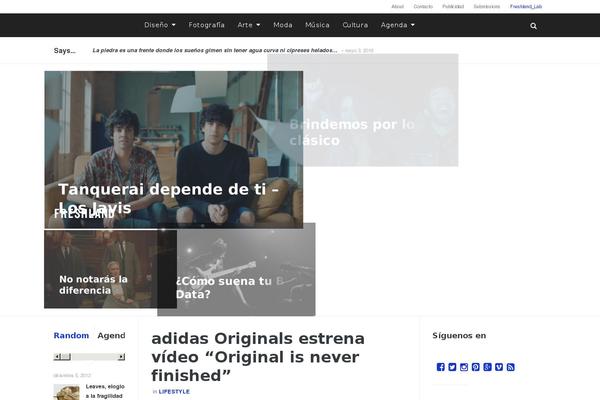Open the 'Leaves, elogio a la fragilidad' post
The width and height of the screenshot is (600, 400).
click(x=105, y=391)
